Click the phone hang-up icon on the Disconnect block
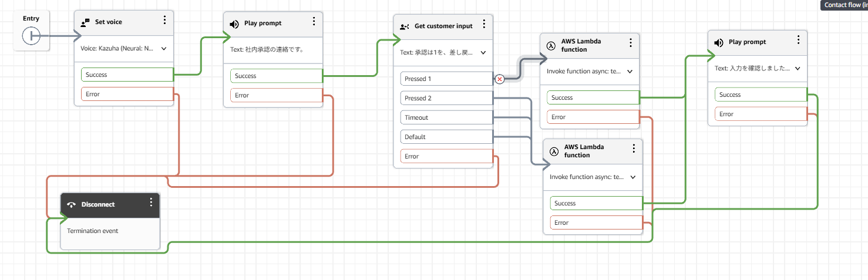868x280 pixels. 71,205
